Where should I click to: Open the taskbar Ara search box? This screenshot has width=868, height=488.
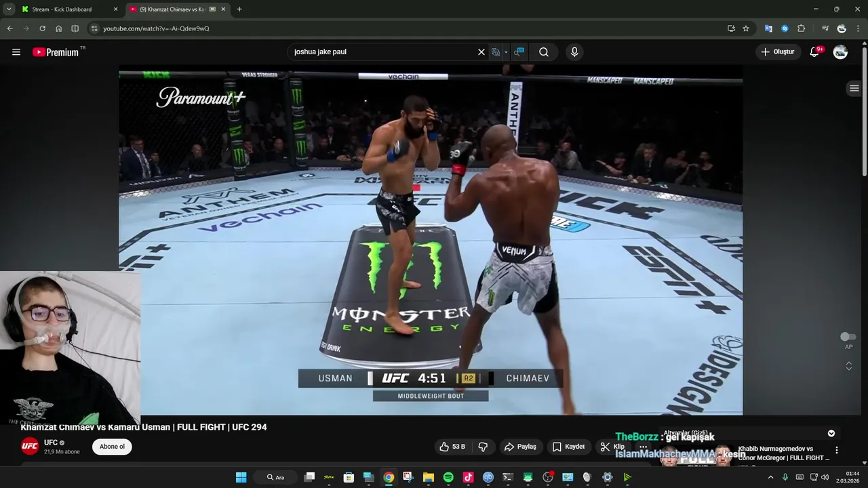click(275, 477)
